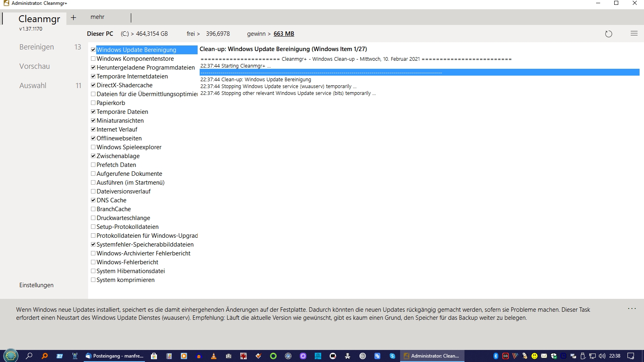The image size is (644, 362).
Task: Open the red splat app in taskbar
Action: coord(244,356)
